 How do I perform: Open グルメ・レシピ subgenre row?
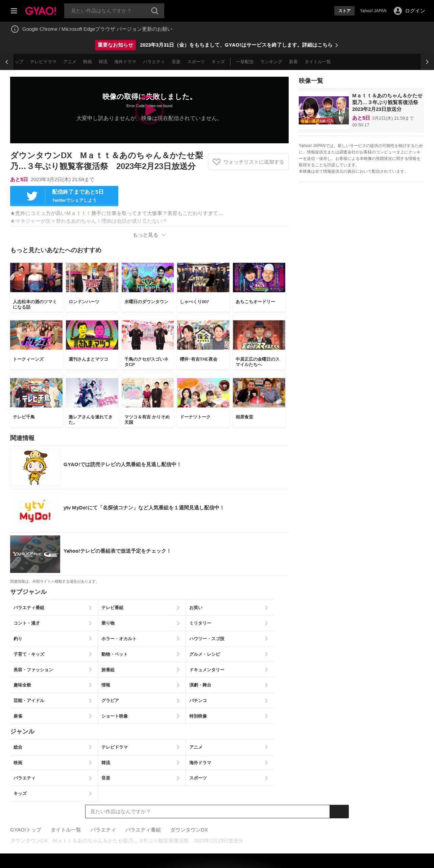coord(230,654)
